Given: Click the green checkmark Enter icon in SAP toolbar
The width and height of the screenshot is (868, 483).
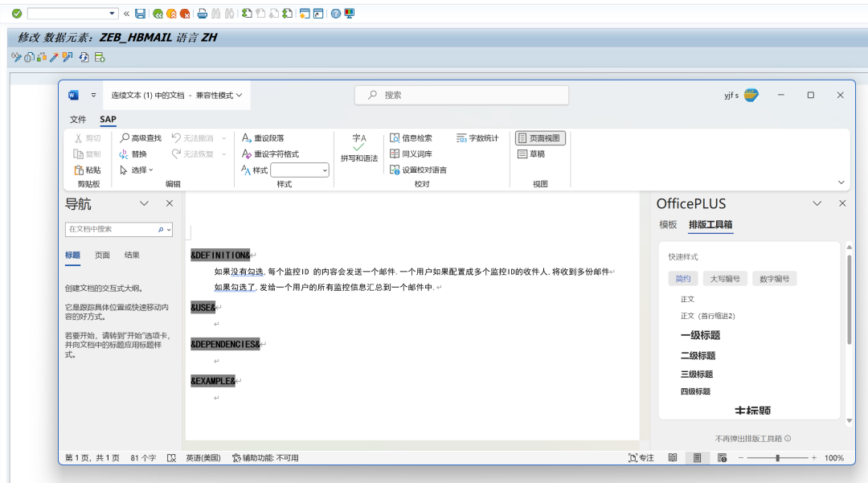Looking at the screenshot, I should [17, 14].
